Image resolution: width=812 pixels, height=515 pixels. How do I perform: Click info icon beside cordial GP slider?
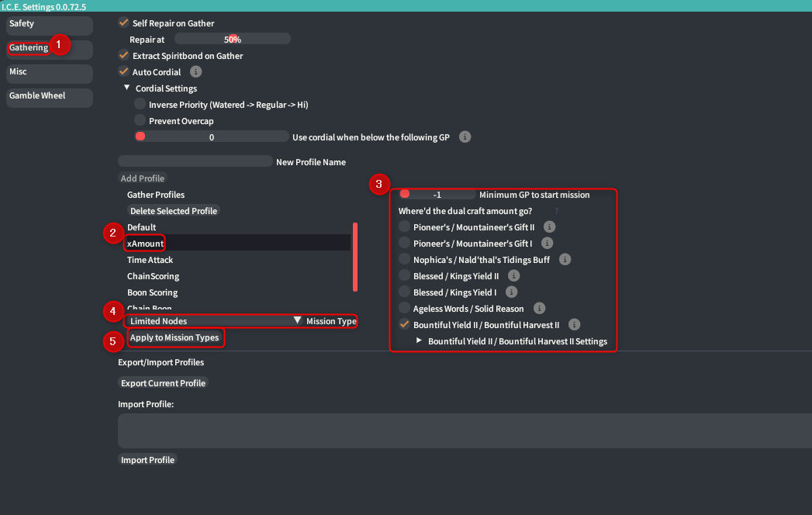[465, 137]
